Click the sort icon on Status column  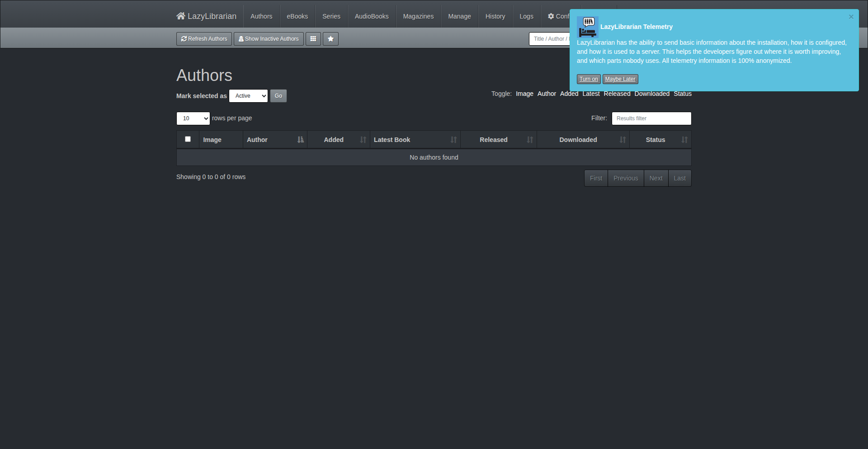tap(684, 140)
